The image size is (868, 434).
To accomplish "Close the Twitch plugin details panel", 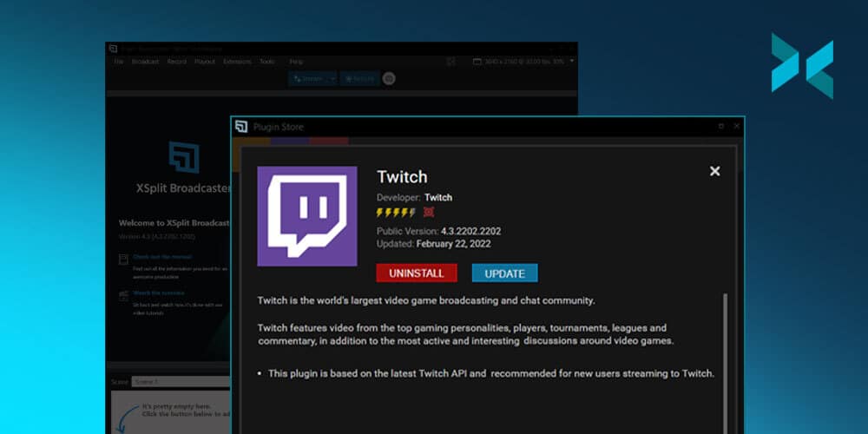I will [x=714, y=171].
